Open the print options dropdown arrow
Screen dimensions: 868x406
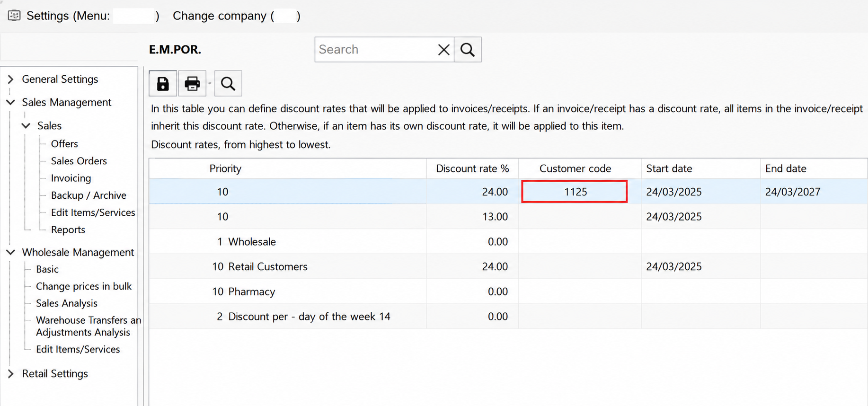(x=210, y=84)
